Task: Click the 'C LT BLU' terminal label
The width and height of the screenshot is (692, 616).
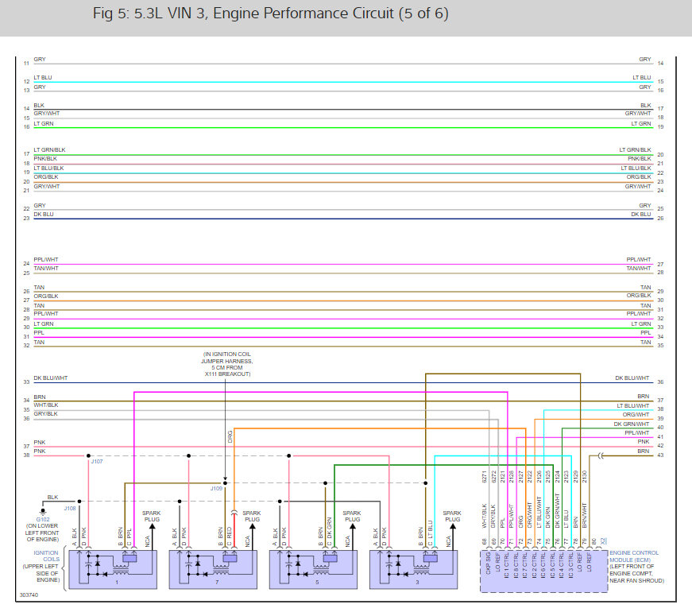Action: point(430,533)
